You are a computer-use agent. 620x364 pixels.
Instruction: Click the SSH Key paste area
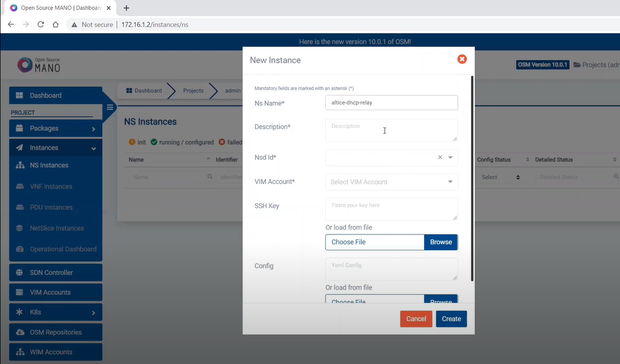[392, 209]
